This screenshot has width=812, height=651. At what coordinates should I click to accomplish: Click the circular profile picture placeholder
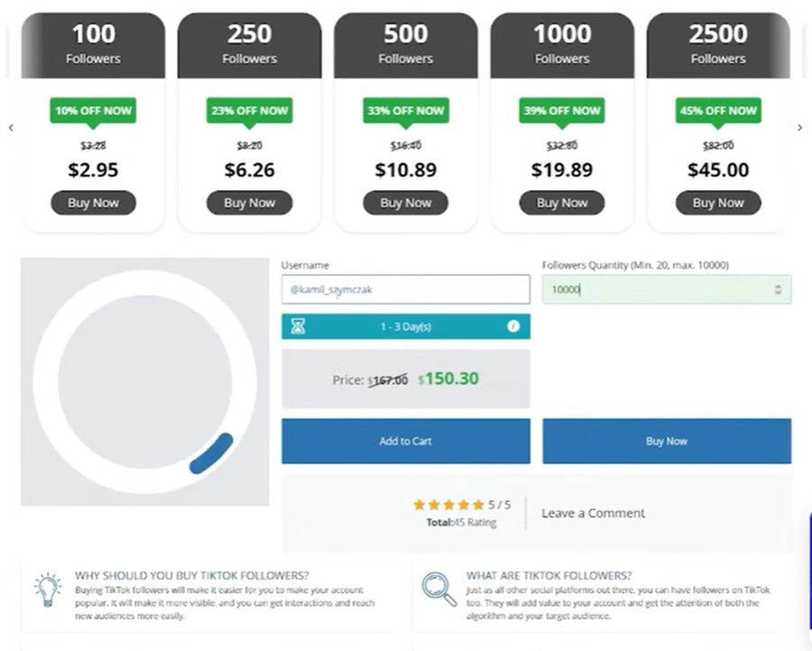click(x=145, y=381)
